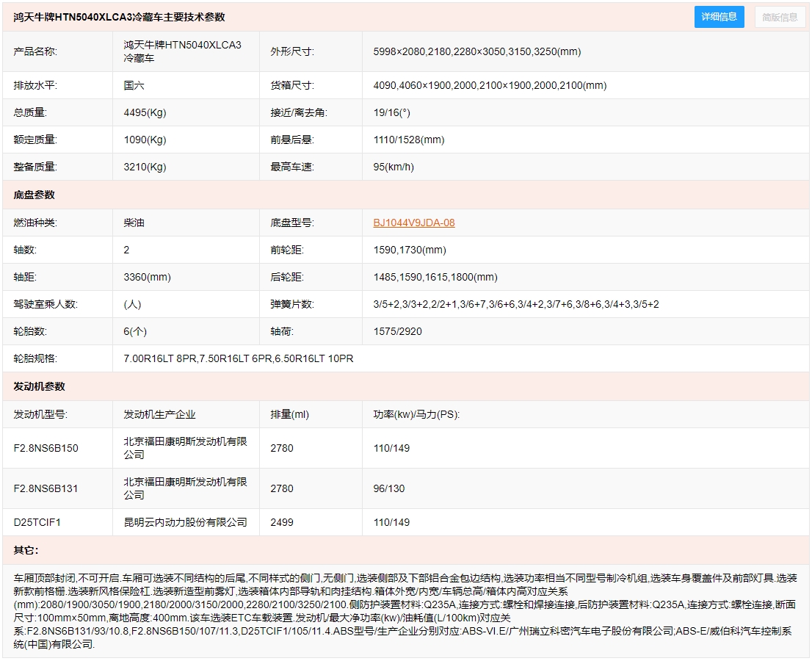The width and height of the screenshot is (812, 661).
Task: Select engine model F2.8NS6B131
Action: pos(46,488)
